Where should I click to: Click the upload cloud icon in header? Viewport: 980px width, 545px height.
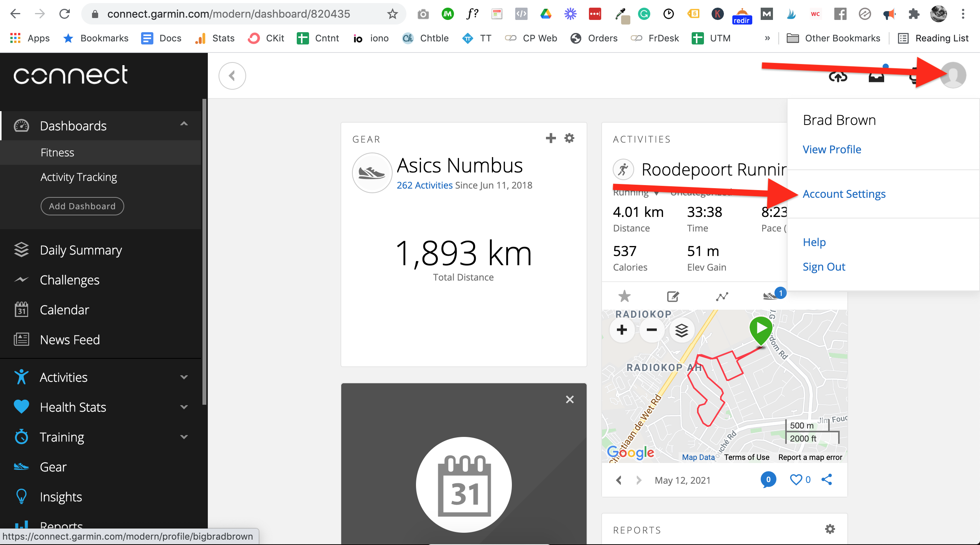click(838, 77)
